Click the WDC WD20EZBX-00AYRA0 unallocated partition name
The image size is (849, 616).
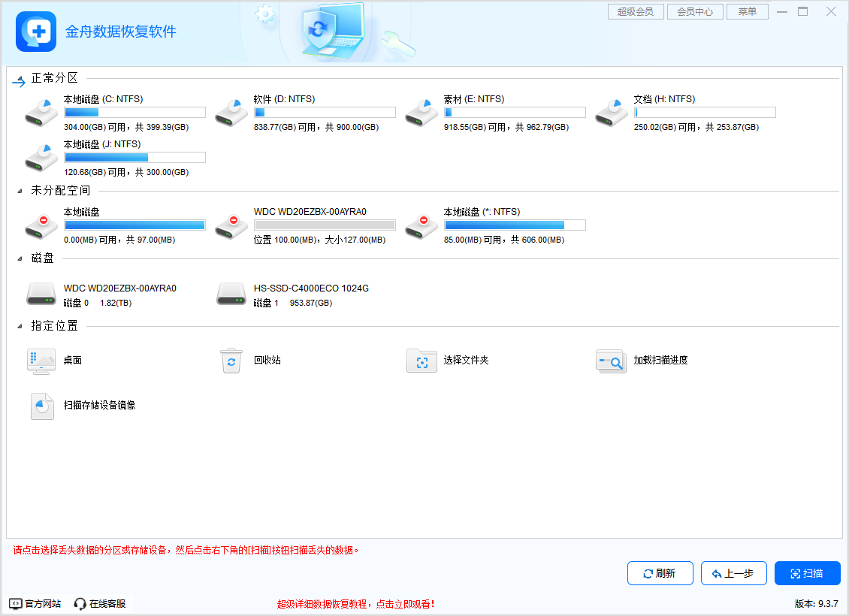pos(310,212)
